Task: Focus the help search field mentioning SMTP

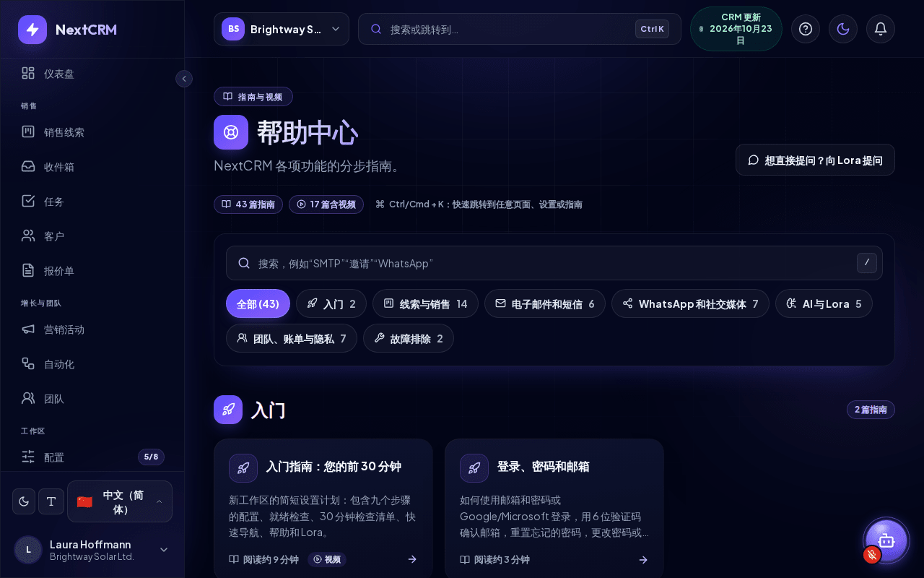Action: (554, 263)
